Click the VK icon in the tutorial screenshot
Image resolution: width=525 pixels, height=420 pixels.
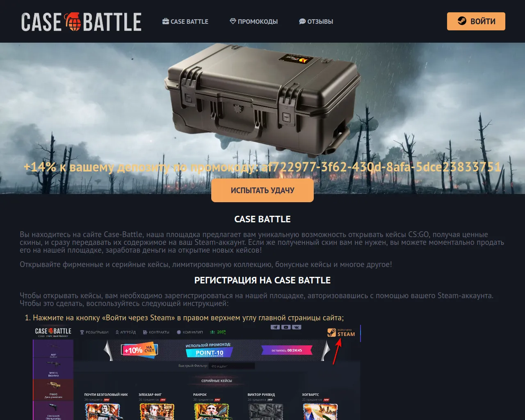point(297,327)
